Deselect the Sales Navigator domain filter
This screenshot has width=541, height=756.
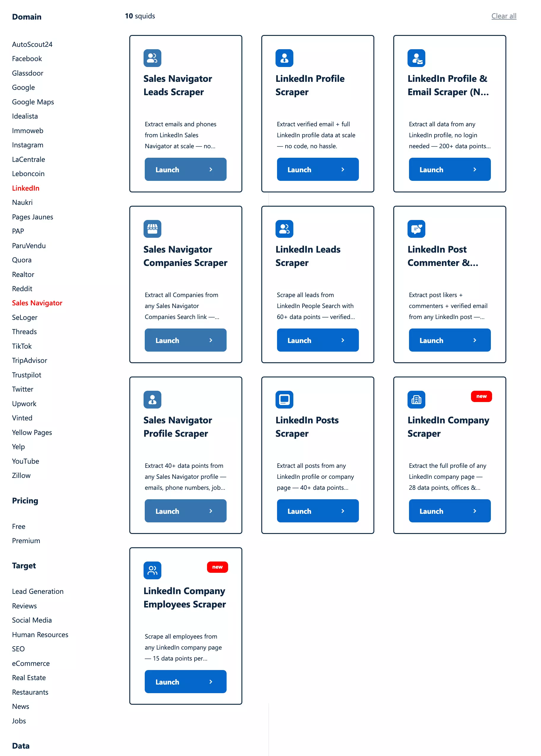(37, 303)
